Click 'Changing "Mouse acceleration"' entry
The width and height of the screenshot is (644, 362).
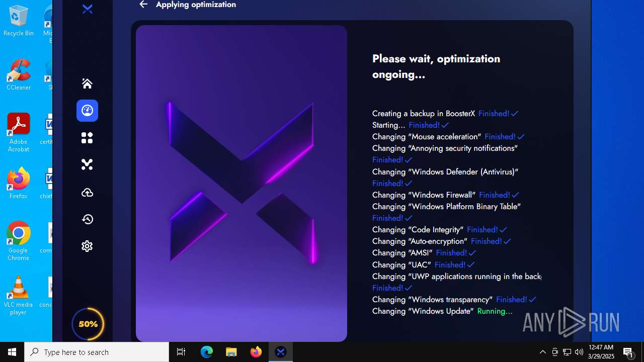point(427,137)
